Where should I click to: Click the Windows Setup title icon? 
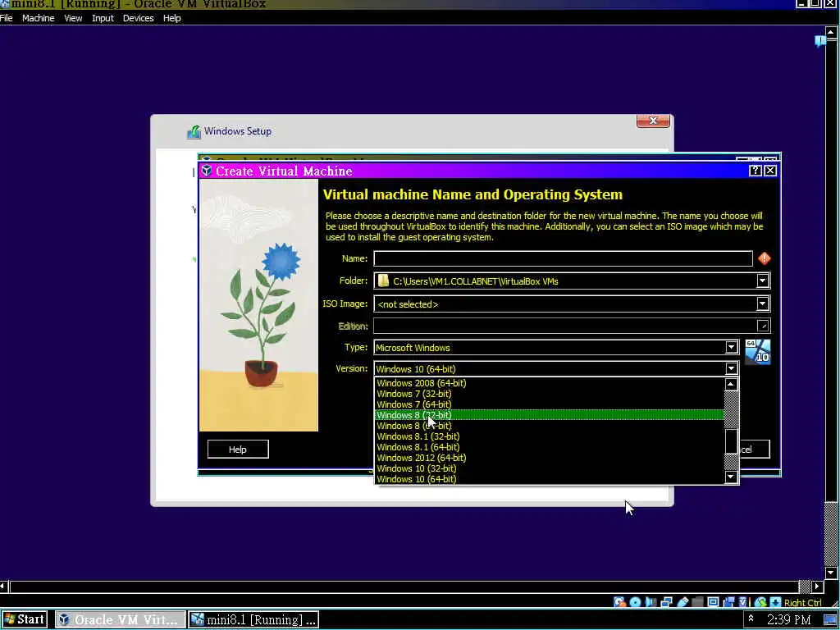pyautogui.click(x=194, y=131)
